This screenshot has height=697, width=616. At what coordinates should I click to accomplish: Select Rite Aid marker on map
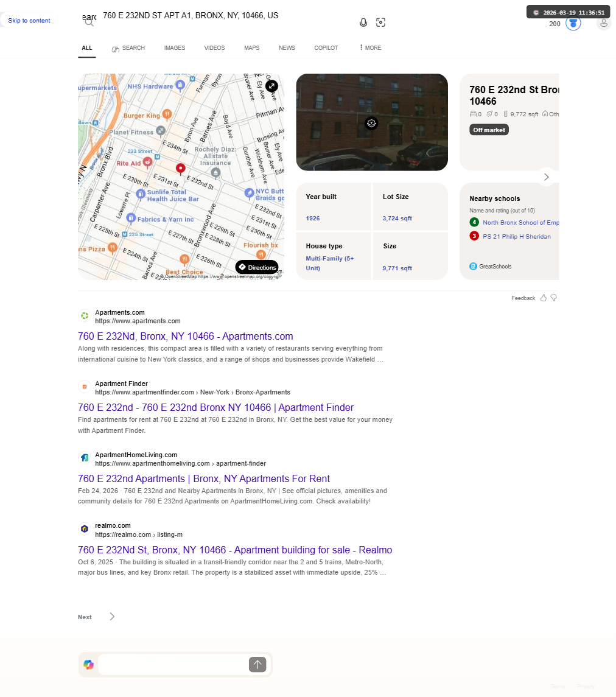click(147, 163)
